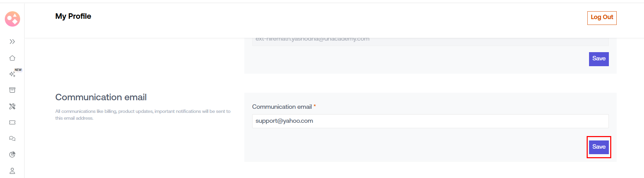Click the upper Save button
Image resolution: width=644 pixels, height=178 pixels.
coord(599,59)
